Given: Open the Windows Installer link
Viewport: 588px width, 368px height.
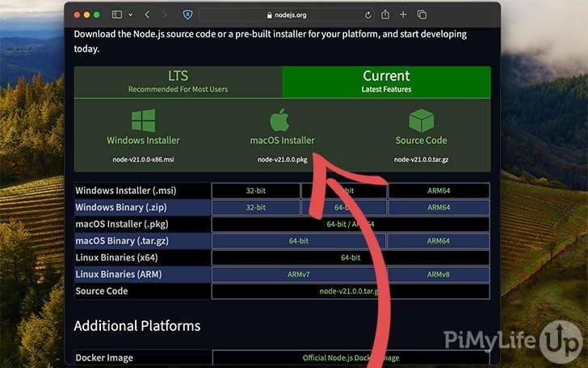Looking at the screenshot, I should tap(143, 141).
